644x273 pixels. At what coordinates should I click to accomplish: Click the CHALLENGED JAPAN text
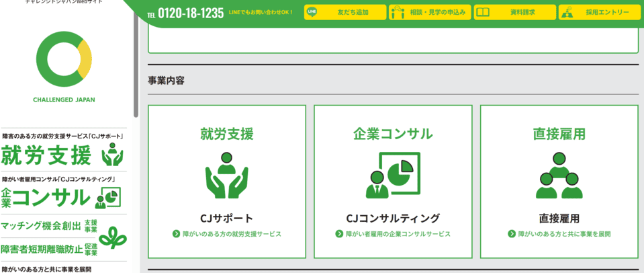[x=64, y=100]
